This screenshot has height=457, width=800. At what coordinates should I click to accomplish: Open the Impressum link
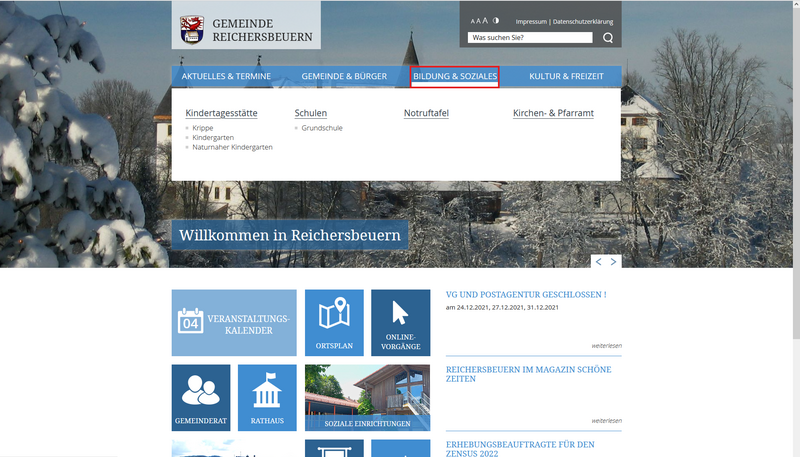tap(531, 21)
